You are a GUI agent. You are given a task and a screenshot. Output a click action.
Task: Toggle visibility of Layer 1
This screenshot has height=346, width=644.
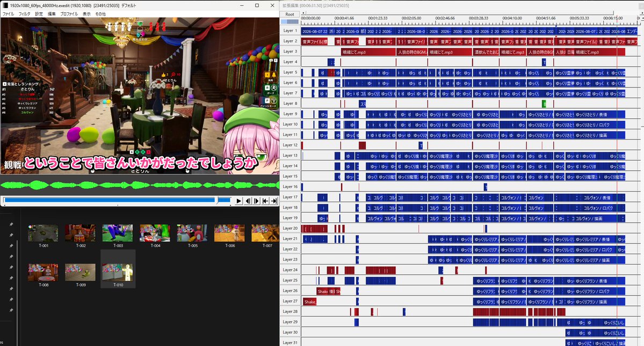[290, 31]
